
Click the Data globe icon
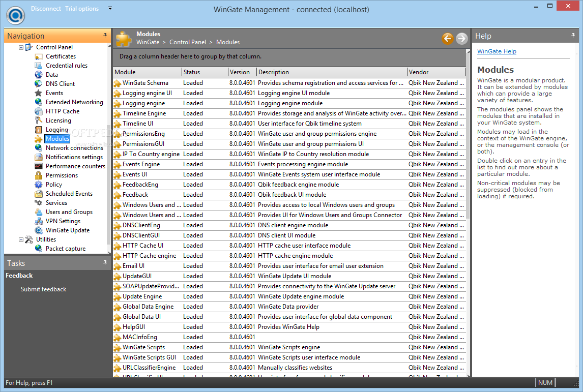tap(38, 75)
